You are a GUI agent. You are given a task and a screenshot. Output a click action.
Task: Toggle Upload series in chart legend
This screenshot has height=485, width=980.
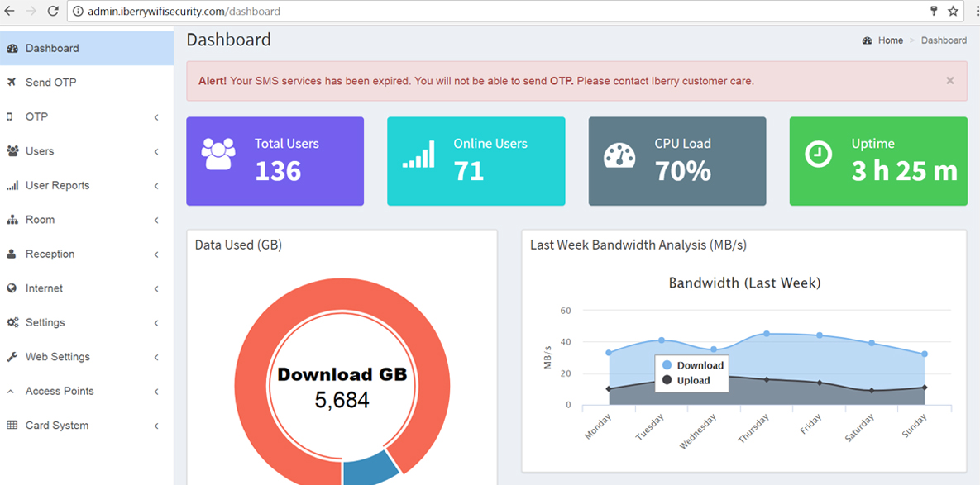pyautogui.click(x=686, y=380)
